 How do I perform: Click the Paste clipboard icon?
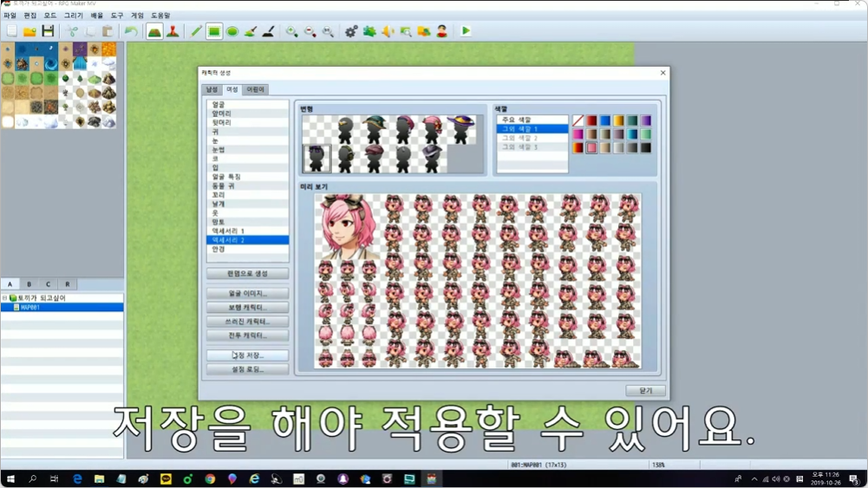click(108, 31)
